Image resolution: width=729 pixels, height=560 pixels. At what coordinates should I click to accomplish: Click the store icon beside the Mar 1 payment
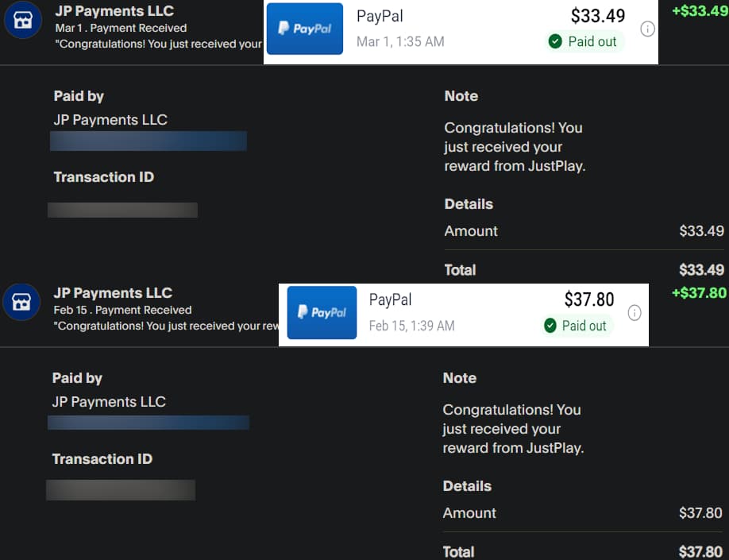click(23, 21)
